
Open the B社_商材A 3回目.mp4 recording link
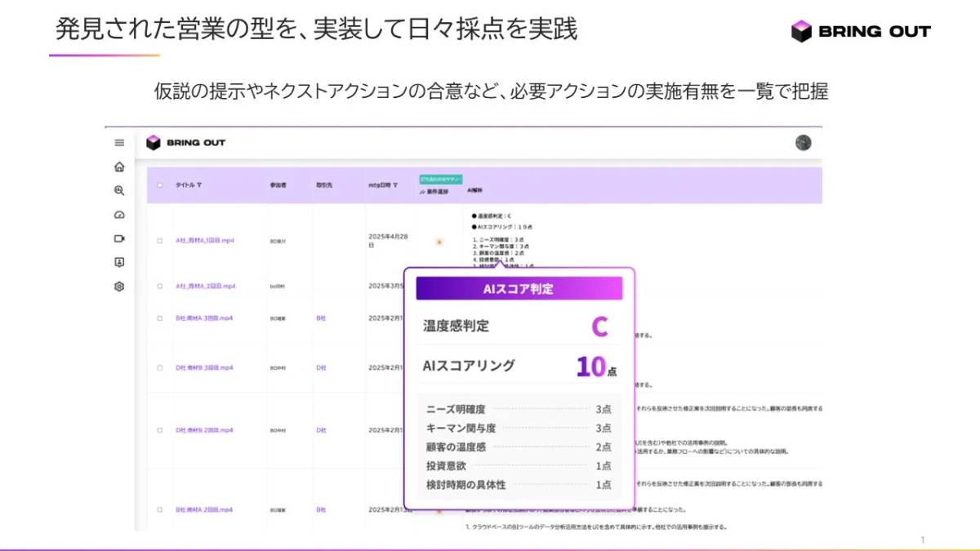(203, 317)
